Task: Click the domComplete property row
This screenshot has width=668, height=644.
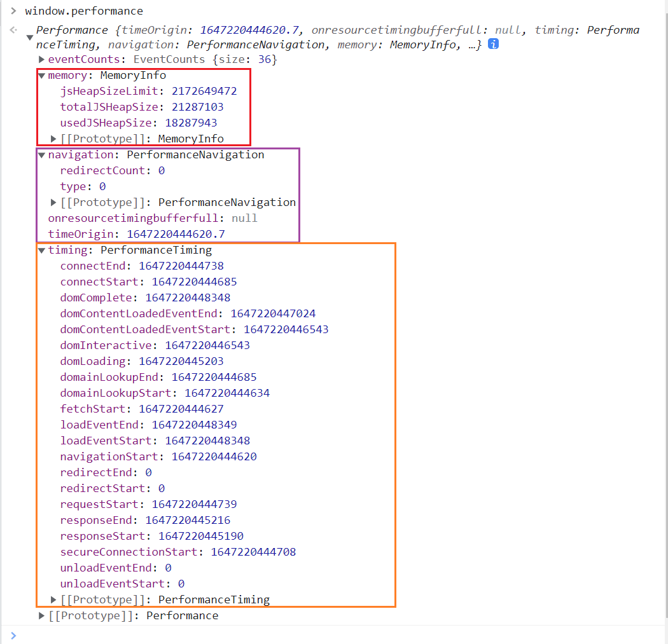Action: click(145, 298)
